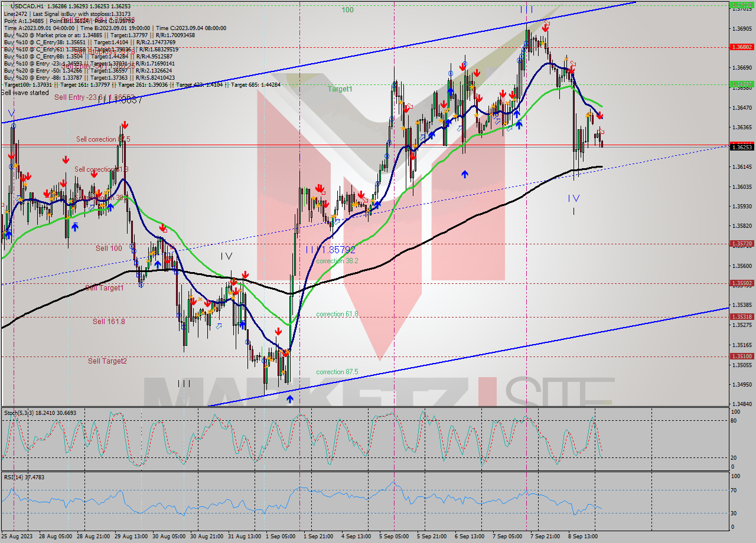Click the 1.35930 price on the axis
756x543 pixels.
point(742,206)
